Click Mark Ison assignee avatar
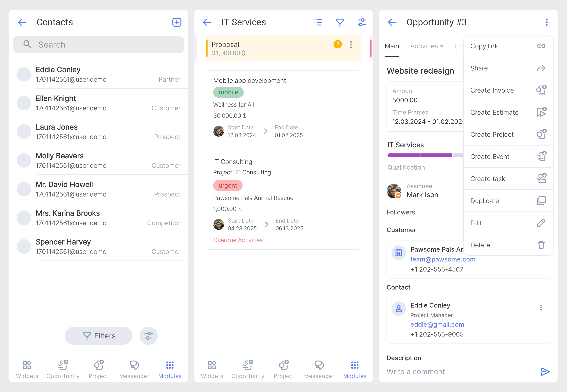Image resolution: width=567 pixels, height=392 pixels. [x=394, y=191]
